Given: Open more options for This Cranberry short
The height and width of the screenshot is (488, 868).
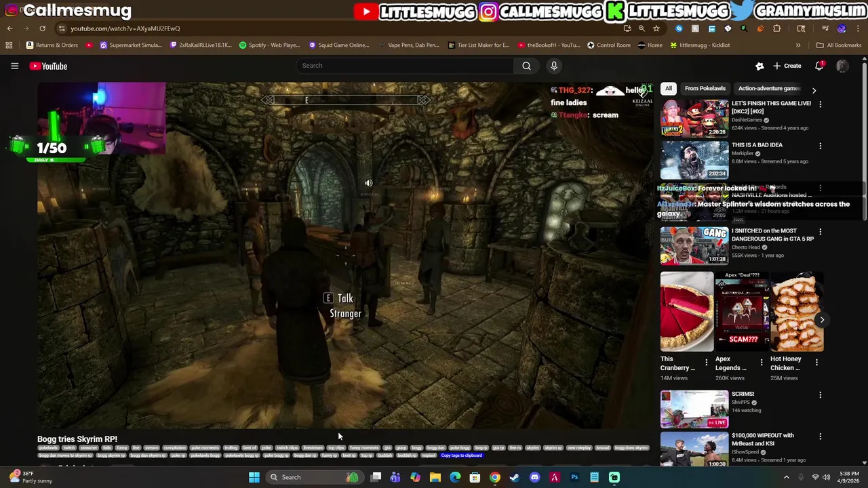Looking at the screenshot, I should (706, 363).
